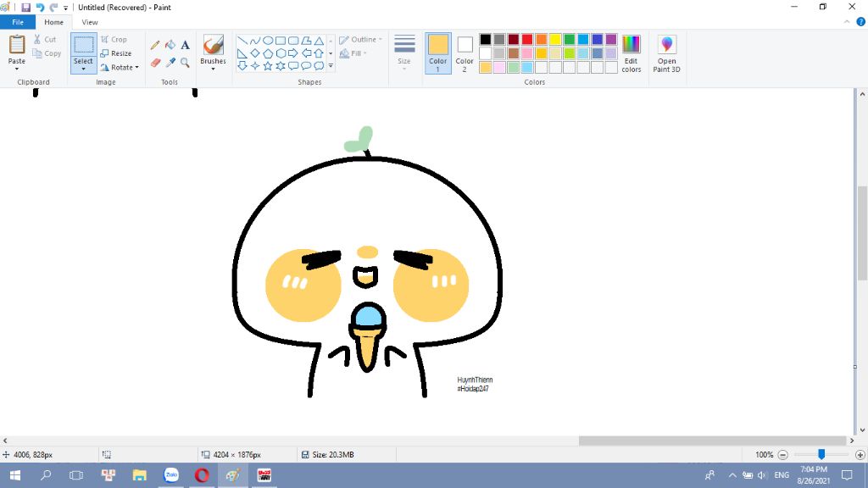Open File Explorer from the taskbar
This screenshot has width=868, height=488.
140,475
